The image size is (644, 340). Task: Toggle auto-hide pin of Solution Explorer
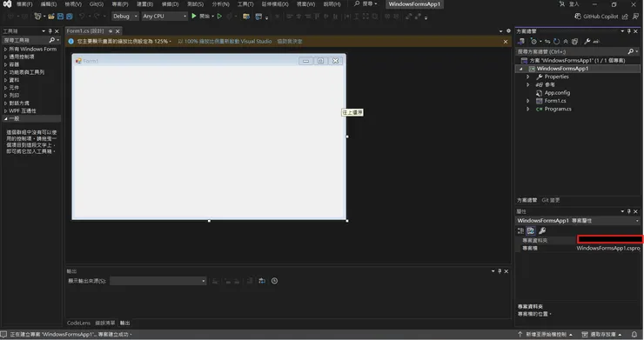click(x=629, y=31)
